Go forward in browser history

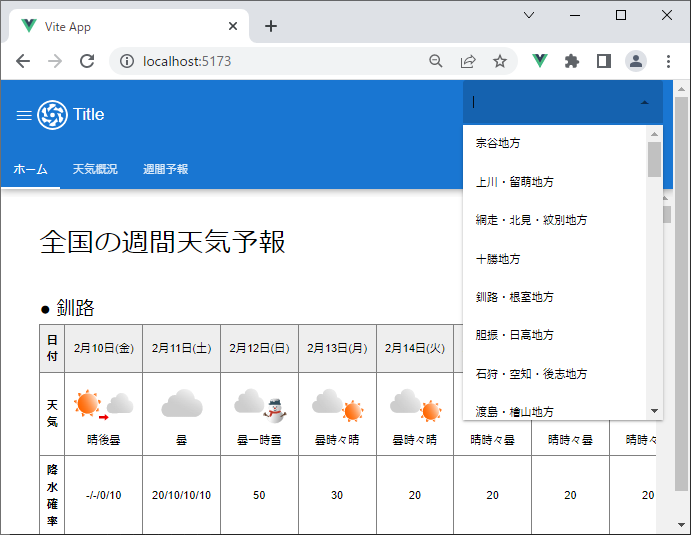tap(55, 61)
